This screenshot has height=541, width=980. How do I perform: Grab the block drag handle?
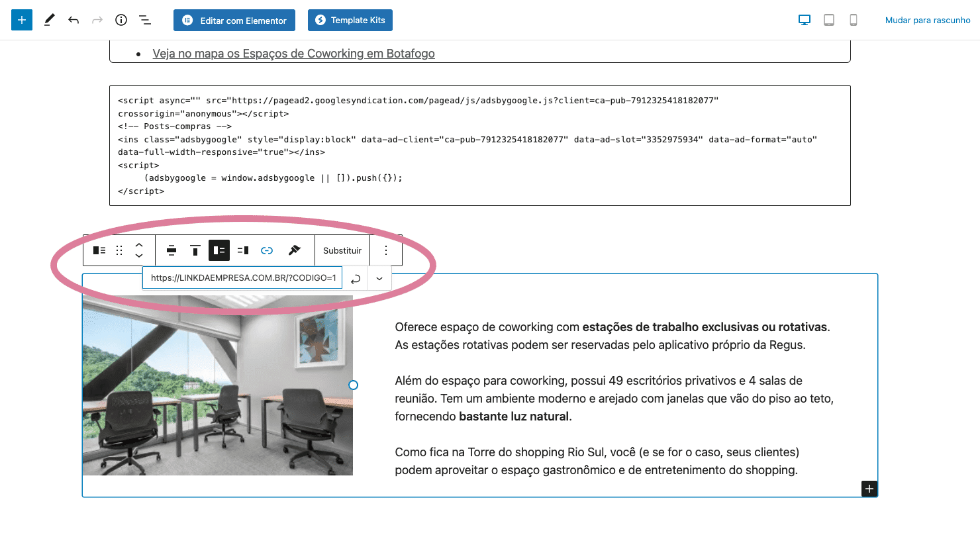(x=119, y=250)
